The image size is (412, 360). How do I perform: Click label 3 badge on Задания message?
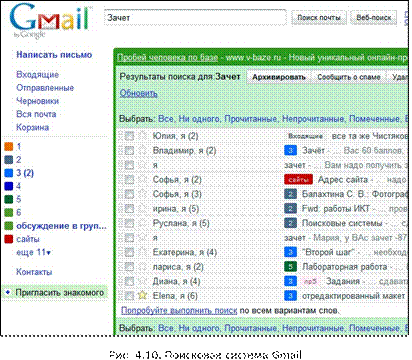point(290,281)
